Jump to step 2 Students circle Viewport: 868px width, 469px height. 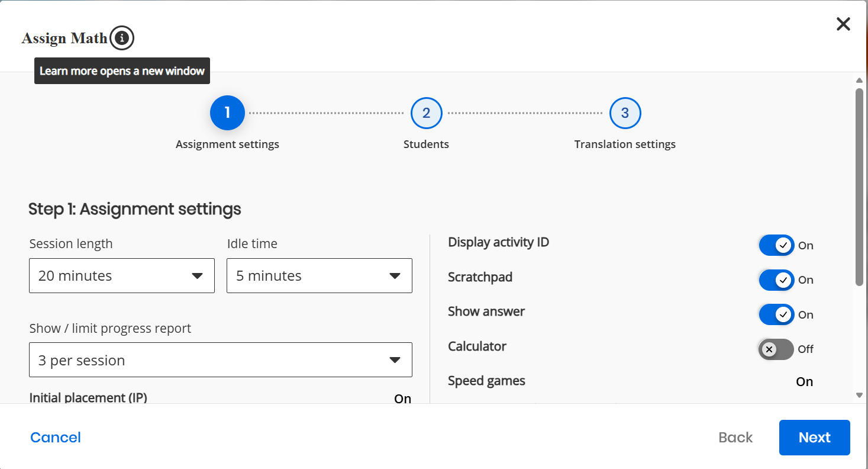426,113
